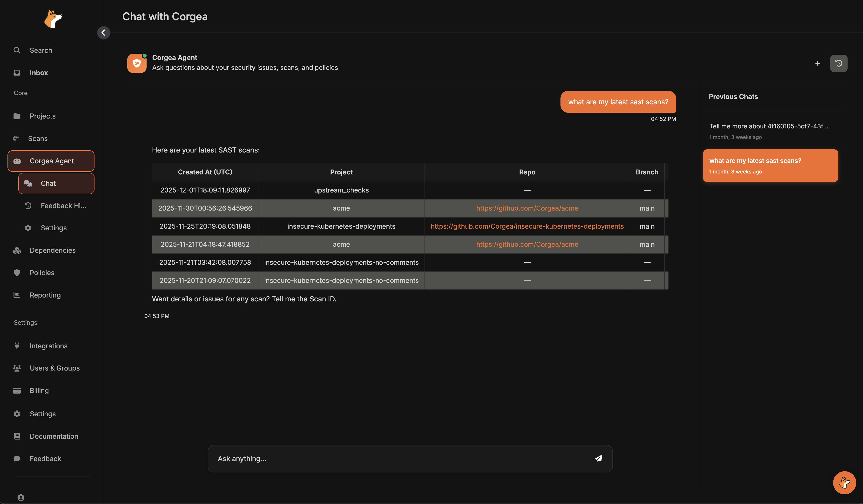Viewport: 863px width, 504px height.
Task: Select the Search icon in sidebar
Action: click(x=17, y=50)
